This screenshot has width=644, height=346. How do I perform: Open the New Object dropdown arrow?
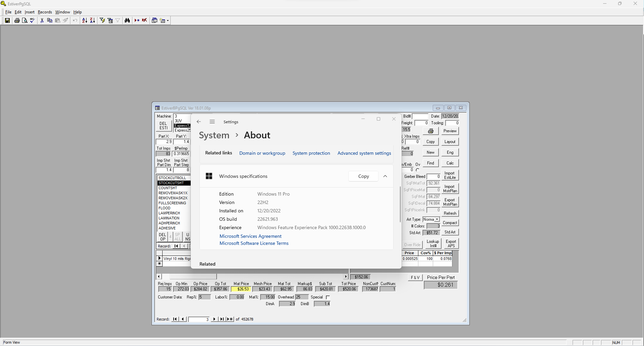pos(167,20)
